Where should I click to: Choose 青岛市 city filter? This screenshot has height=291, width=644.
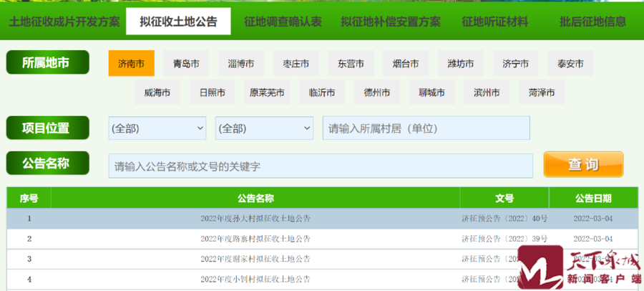pos(186,63)
